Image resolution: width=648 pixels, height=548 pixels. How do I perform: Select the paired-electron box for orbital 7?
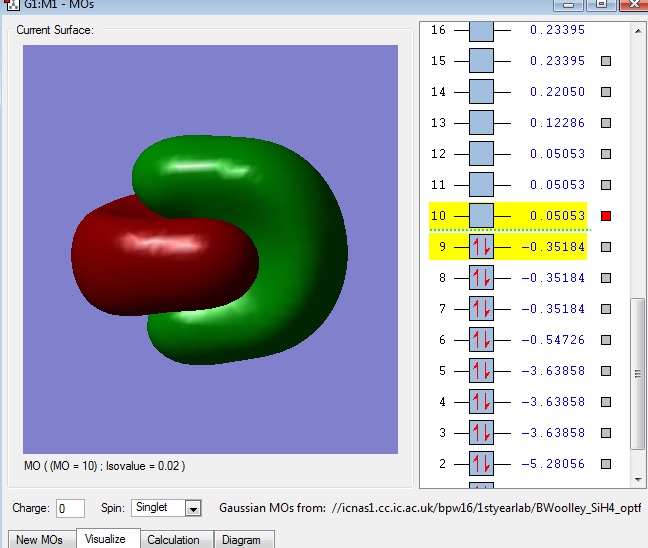481,309
